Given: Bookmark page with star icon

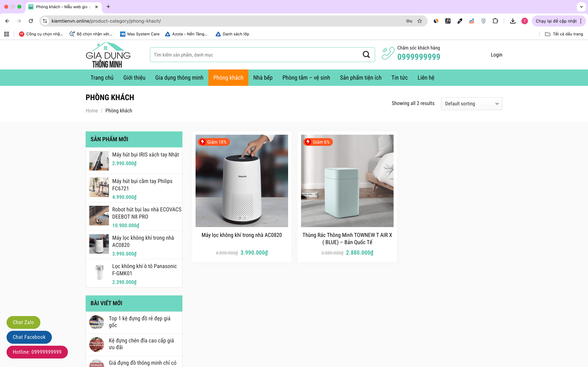Looking at the screenshot, I should (420, 21).
